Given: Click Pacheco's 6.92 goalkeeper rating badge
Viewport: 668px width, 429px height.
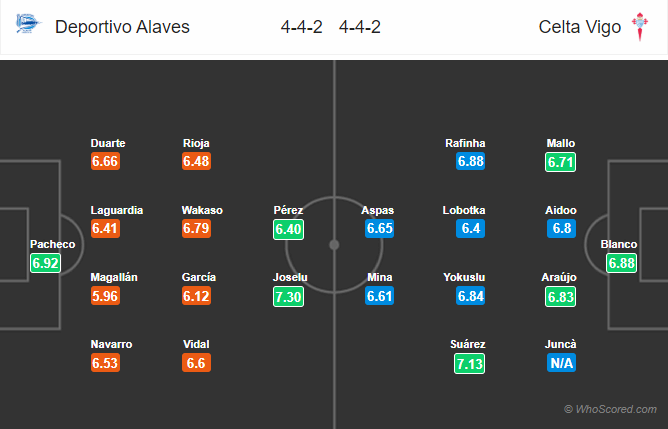Looking at the screenshot, I should [46, 263].
